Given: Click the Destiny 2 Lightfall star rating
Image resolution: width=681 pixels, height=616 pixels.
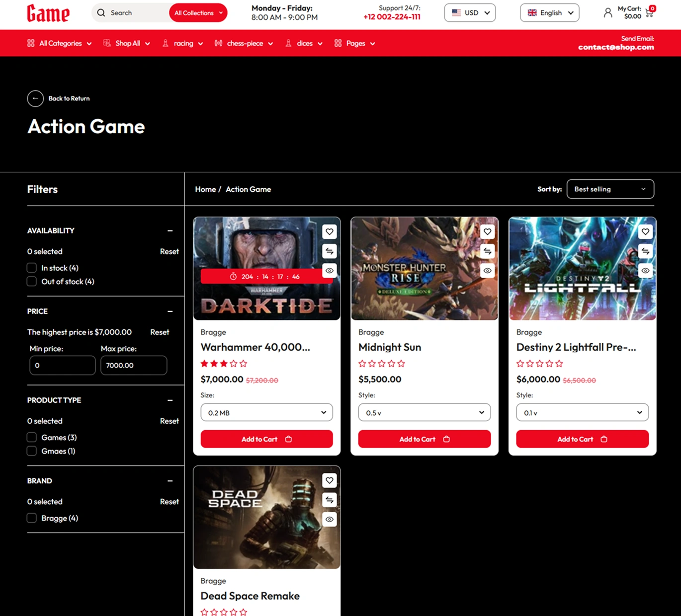Looking at the screenshot, I should [x=540, y=364].
